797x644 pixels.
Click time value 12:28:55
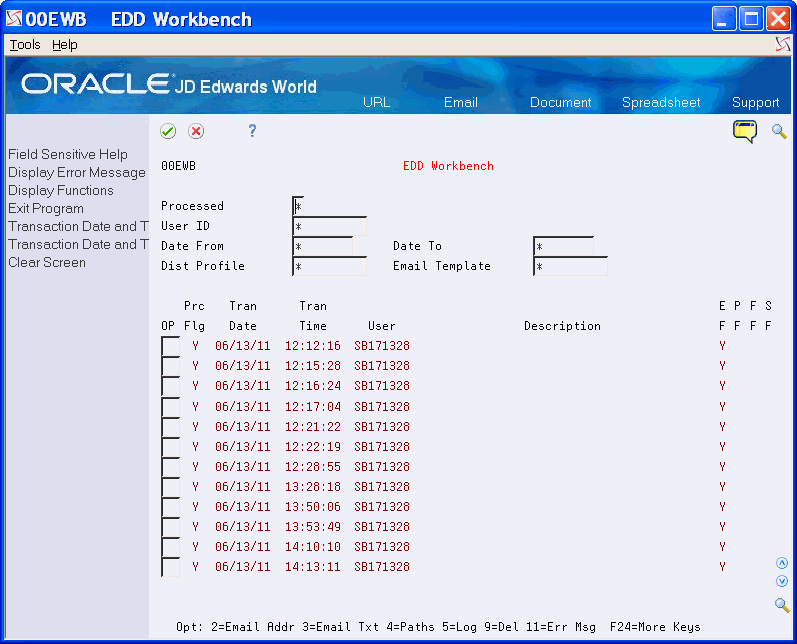click(x=313, y=467)
